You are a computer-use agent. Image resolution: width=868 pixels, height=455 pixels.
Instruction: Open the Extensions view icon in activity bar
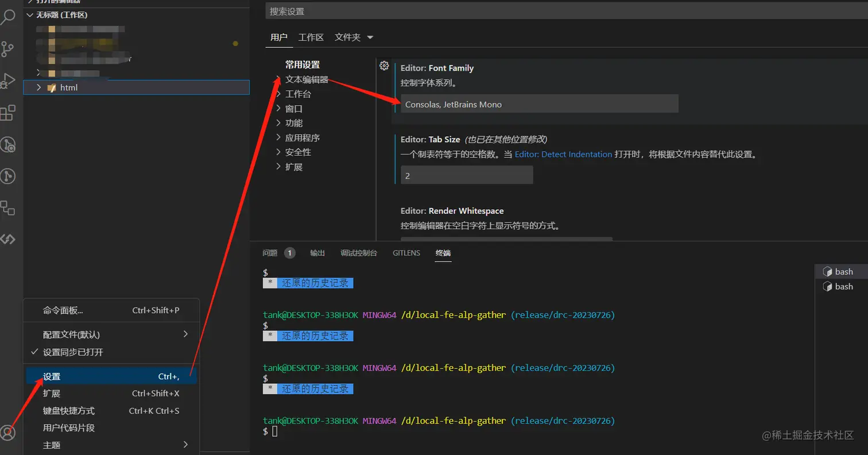click(x=7, y=113)
